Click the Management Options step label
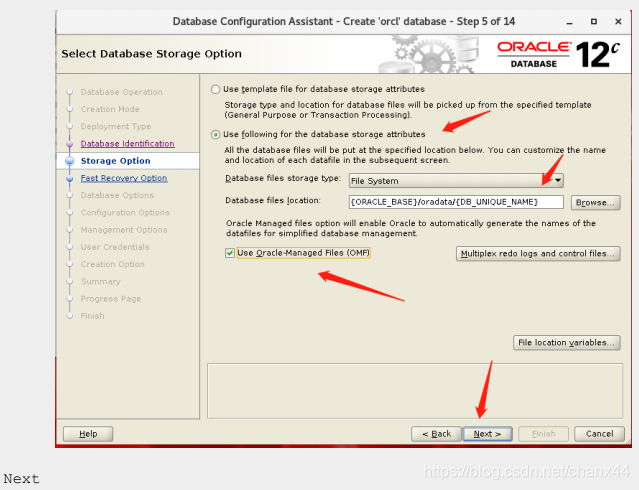Image resolution: width=639 pixels, height=490 pixels. (x=124, y=230)
